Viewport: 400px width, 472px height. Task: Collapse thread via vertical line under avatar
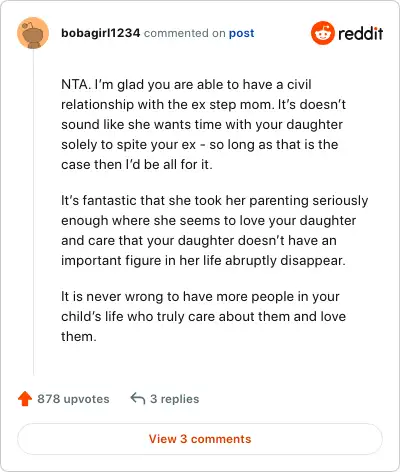pos(33,212)
